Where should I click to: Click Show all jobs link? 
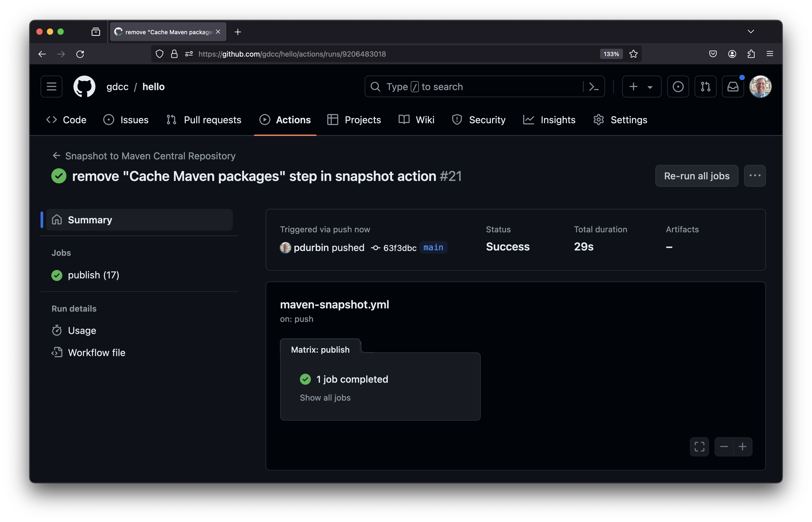(325, 398)
